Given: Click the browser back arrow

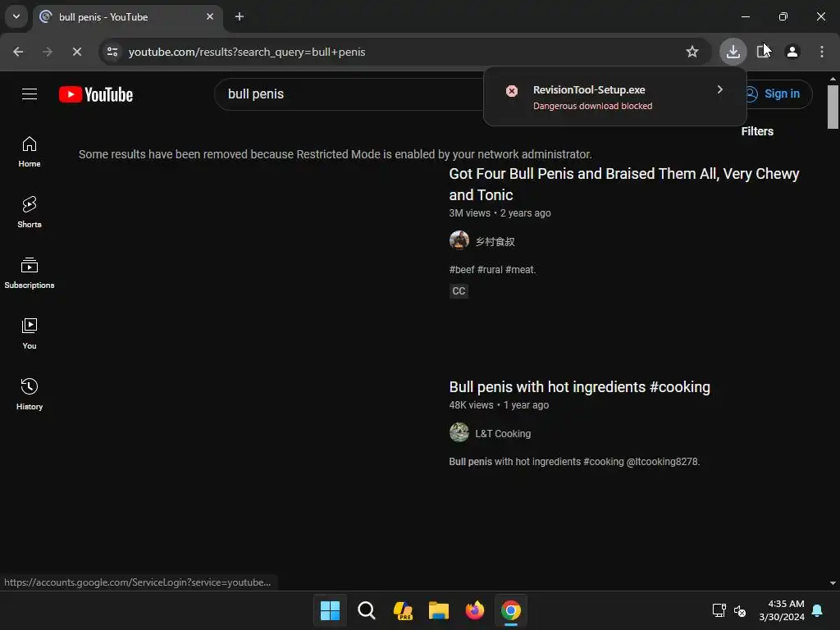Looking at the screenshot, I should click(x=18, y=52).
